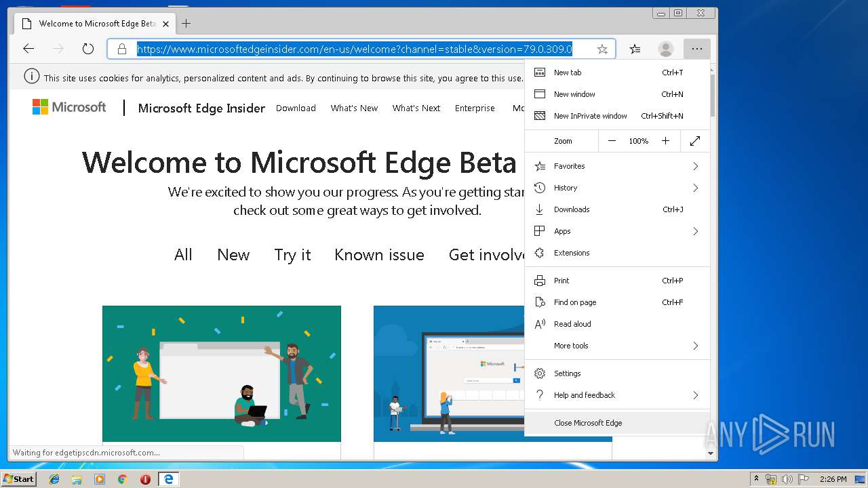The height and width of the screenshot is (488, 868).
Task: Add page to favorites with star icon
Action: pos(602,49)
